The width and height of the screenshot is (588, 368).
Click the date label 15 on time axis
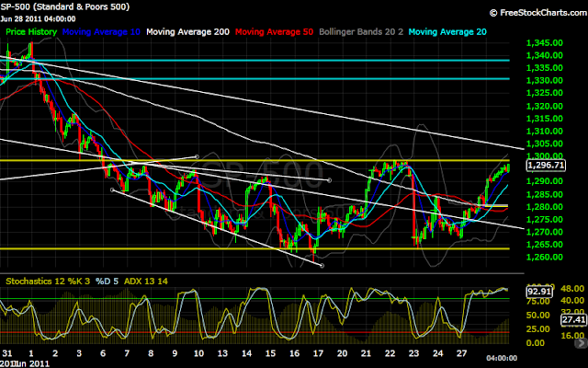(270, 353)
